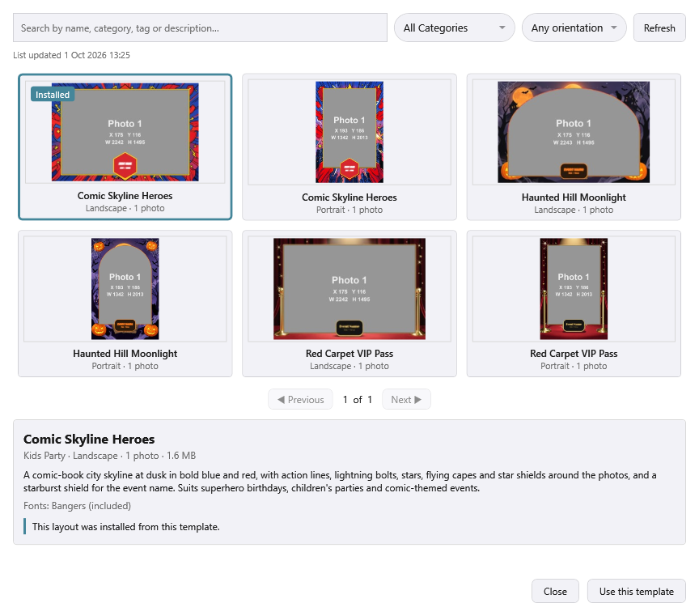Click 'Portrait · 1 photo' under Haunted Hill Moonlight
699x616 pixels.
click(x=125, y=366)
